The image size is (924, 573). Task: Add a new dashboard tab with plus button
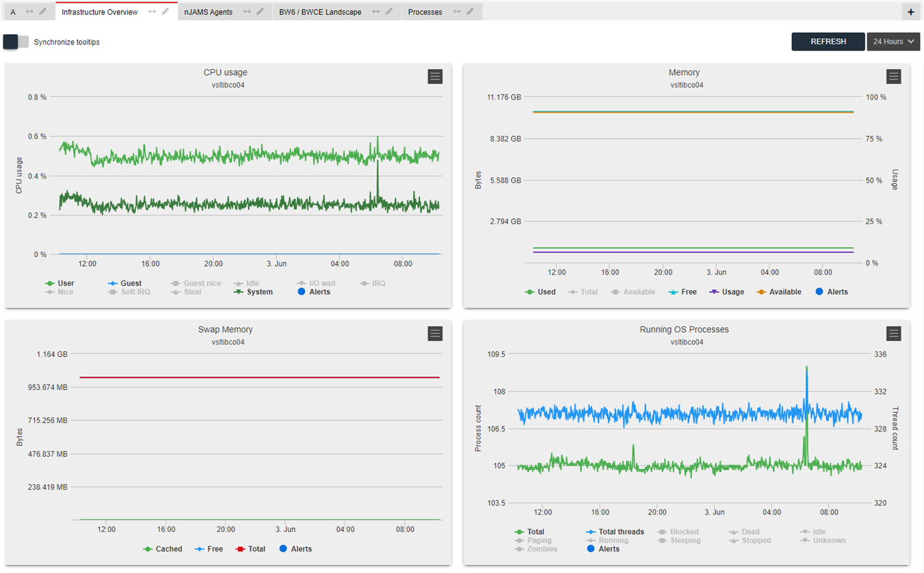(910, 12)
